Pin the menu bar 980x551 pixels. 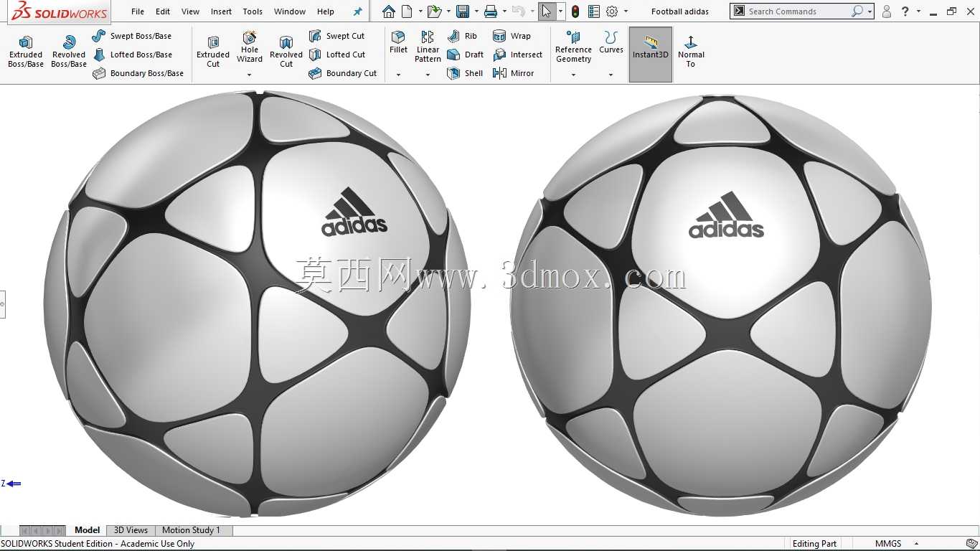point(358,11)
